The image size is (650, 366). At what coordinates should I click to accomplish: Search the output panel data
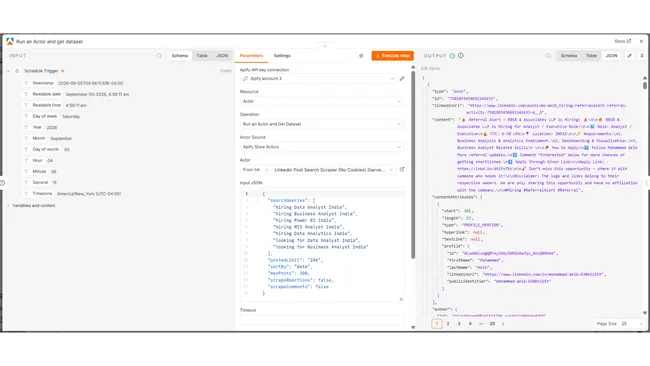click(548, 56)
